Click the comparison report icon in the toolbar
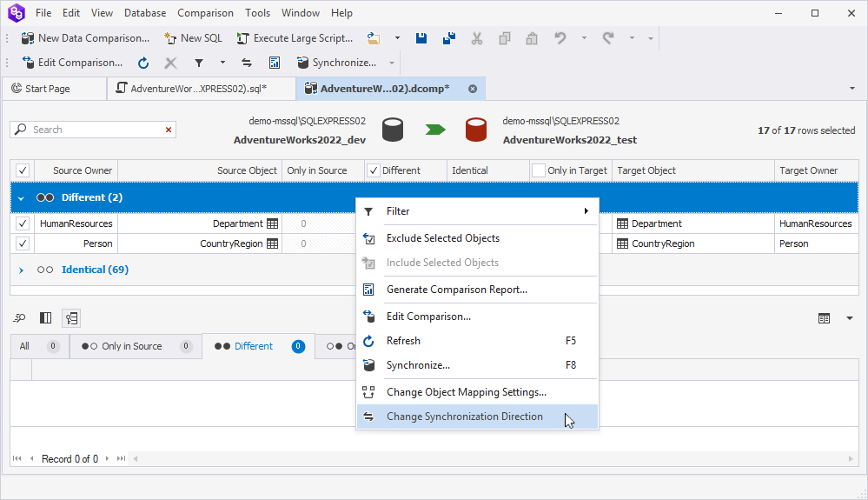Screen dimensions: 868x500 tap(275, 63)
